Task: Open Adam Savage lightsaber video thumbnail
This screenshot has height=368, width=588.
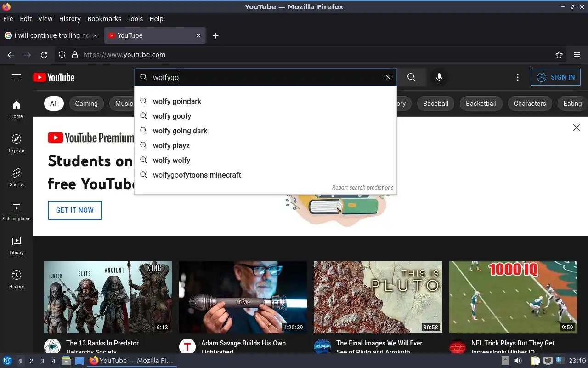Action: tap(243, 297)
